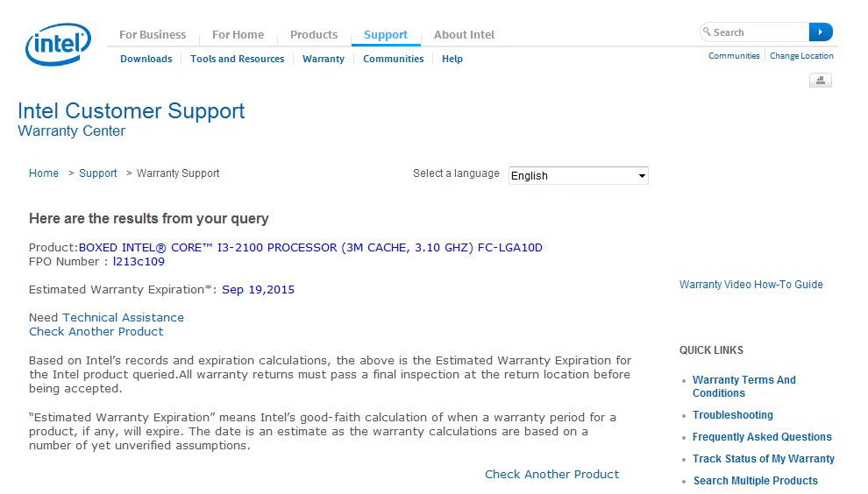This screenshot has width=868, height=494.
Task: Open the Downloads submenu link
Action: 146,59
